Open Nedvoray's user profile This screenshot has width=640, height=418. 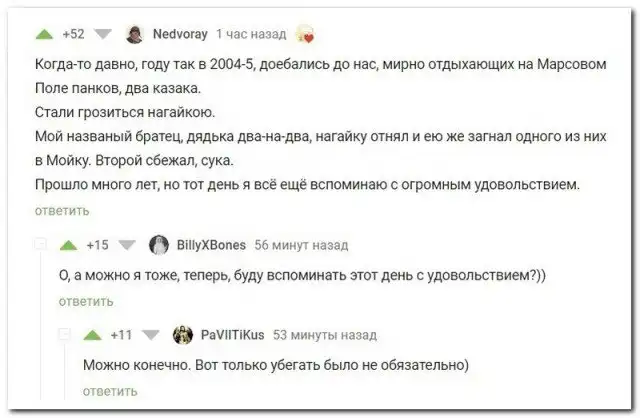180,34
